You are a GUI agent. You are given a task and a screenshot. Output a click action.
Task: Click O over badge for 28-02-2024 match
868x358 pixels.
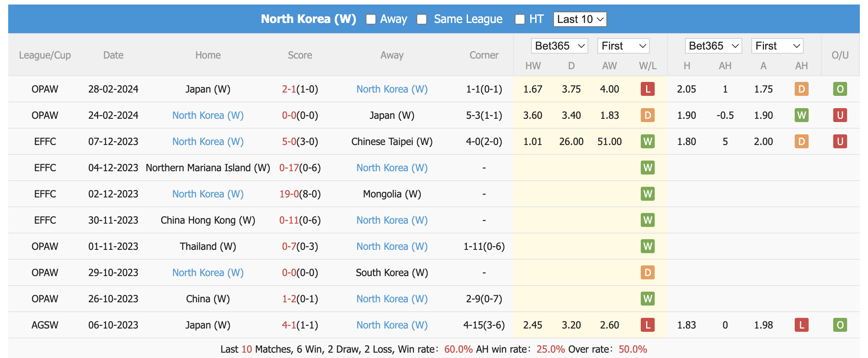[840, 89]
